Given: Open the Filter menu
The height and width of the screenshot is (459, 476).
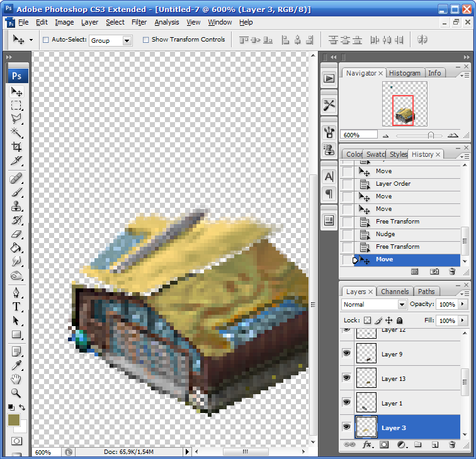Looking at the screenshot, I should [x=139, y=22].
